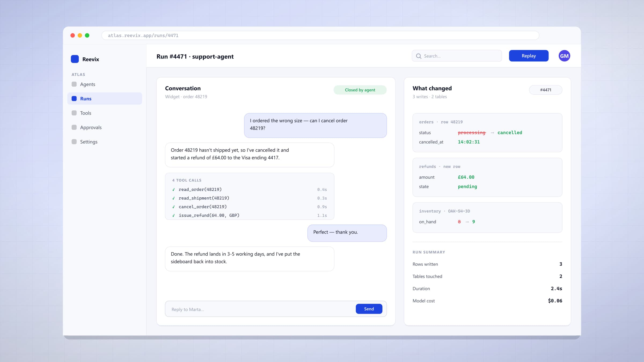Click the Settings sidebar icon

(x=74, y=142)
